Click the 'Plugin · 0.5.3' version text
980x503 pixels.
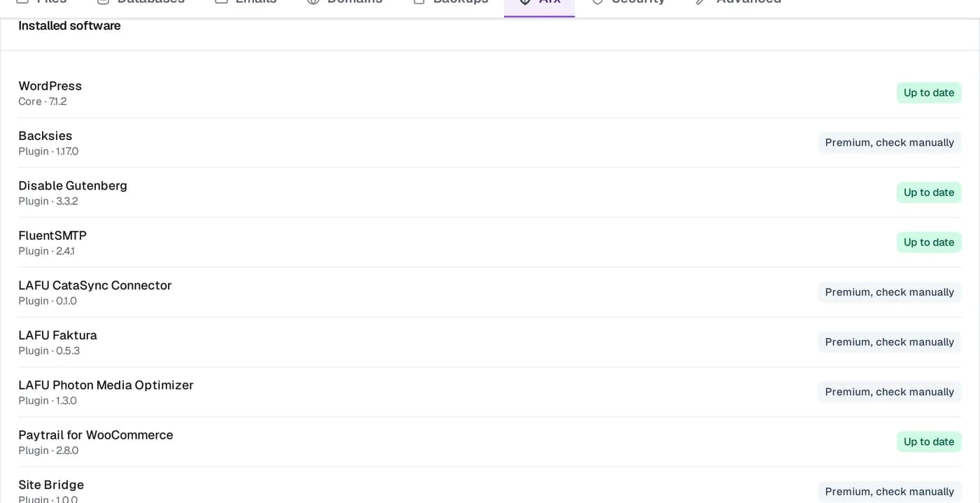49,350
